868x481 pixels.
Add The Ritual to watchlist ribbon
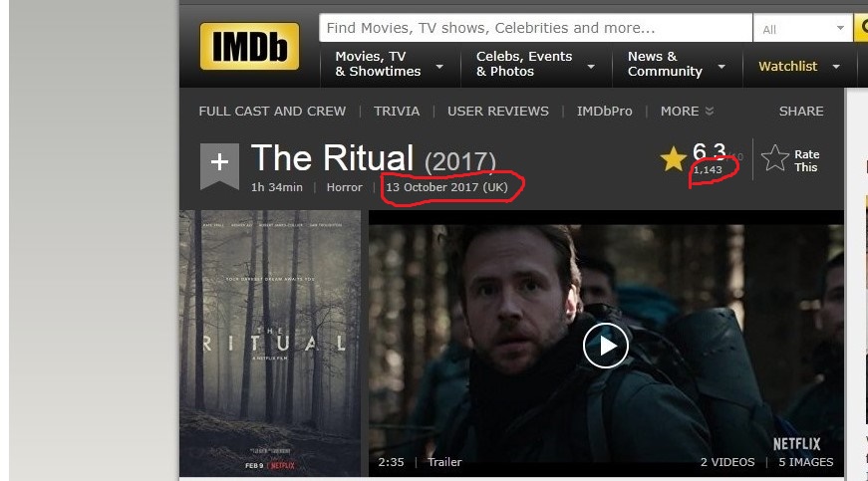(x=220, y=165)
